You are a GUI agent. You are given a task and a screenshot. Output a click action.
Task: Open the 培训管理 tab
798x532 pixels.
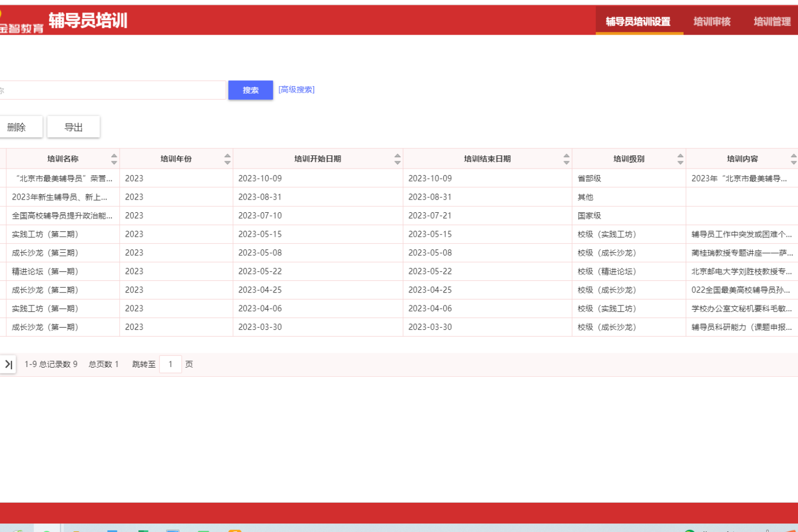coord(772,21)
